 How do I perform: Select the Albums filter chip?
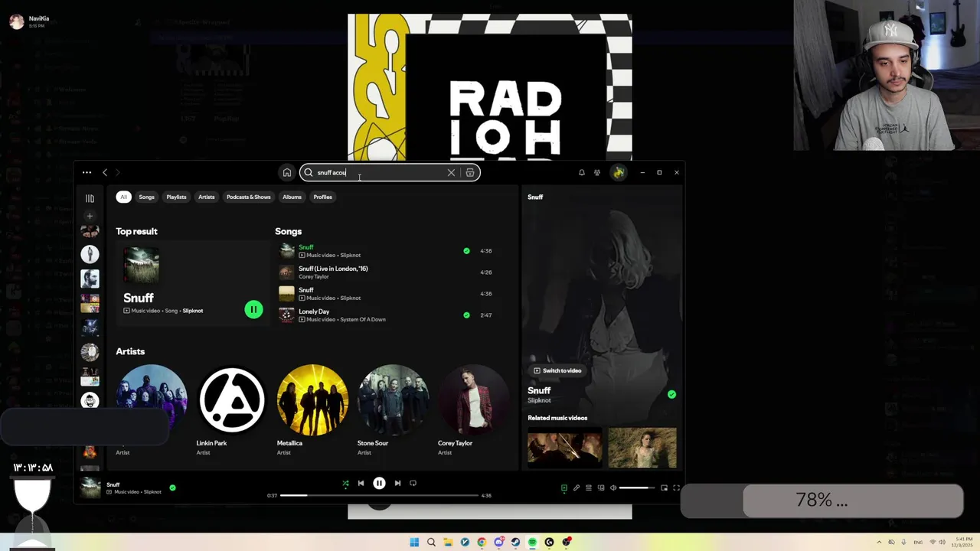point(292,197)
